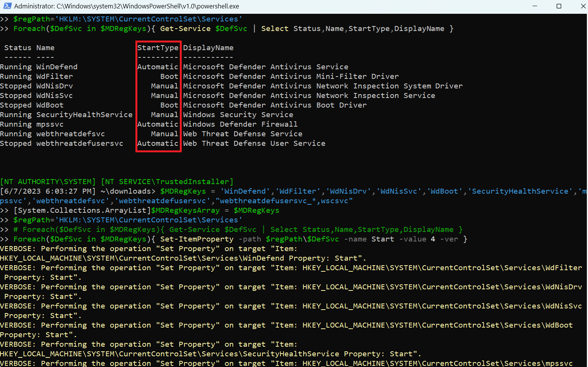Image resolution: width=588 pixels, height=367 pixels.
Task: Click 'Select Status,Name,StartType,DisplayName' in top command
Action: [x=353, y=29]
